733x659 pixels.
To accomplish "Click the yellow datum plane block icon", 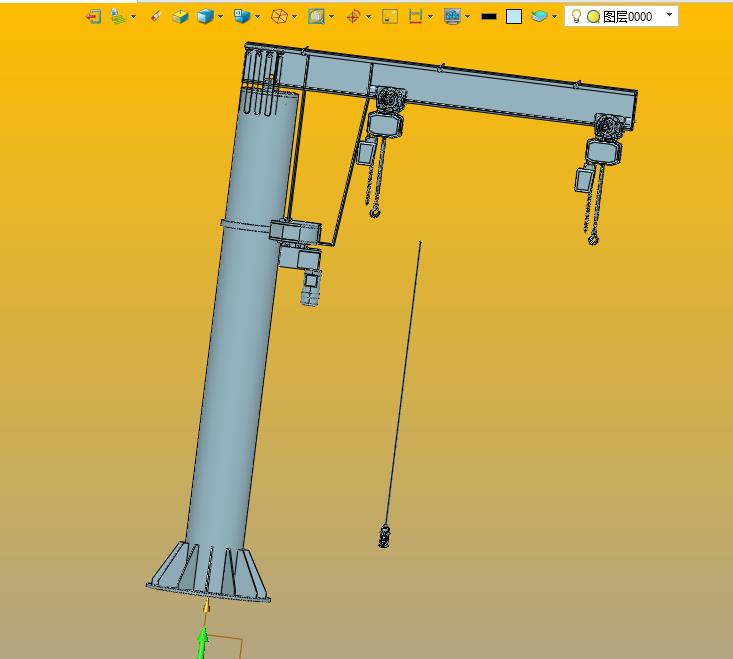I will [x=180, y=17].
